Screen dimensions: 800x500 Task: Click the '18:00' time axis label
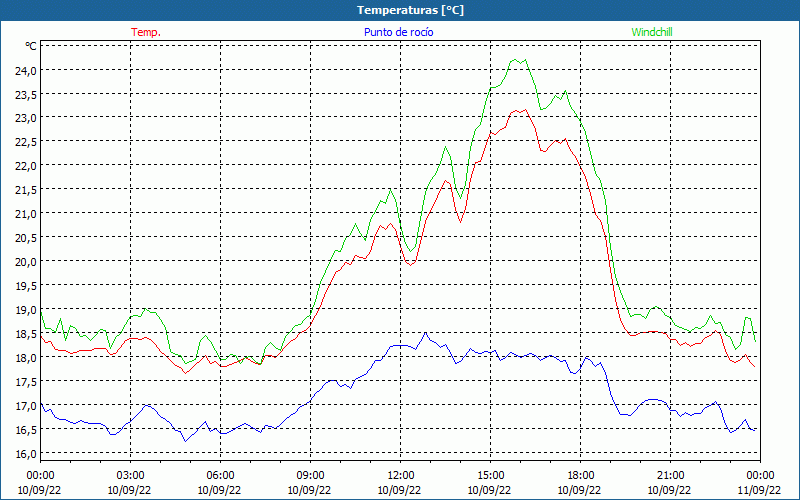pyautogui.click(x=581, y=476)
